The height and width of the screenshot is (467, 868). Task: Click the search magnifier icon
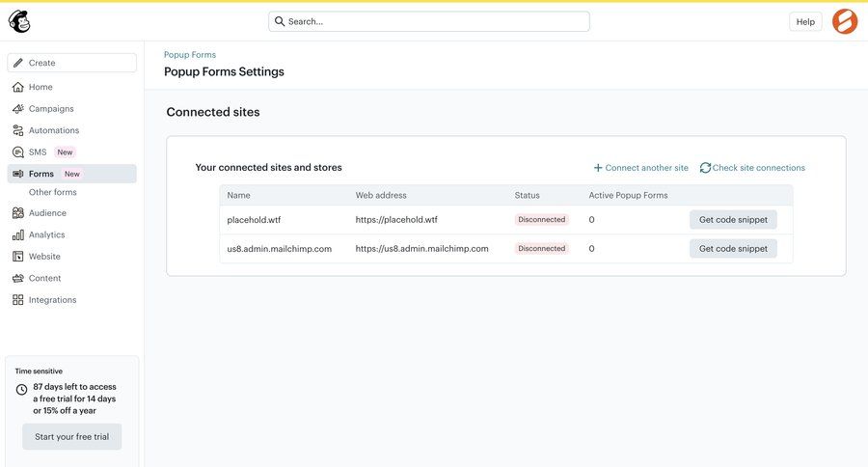point(280,21)
